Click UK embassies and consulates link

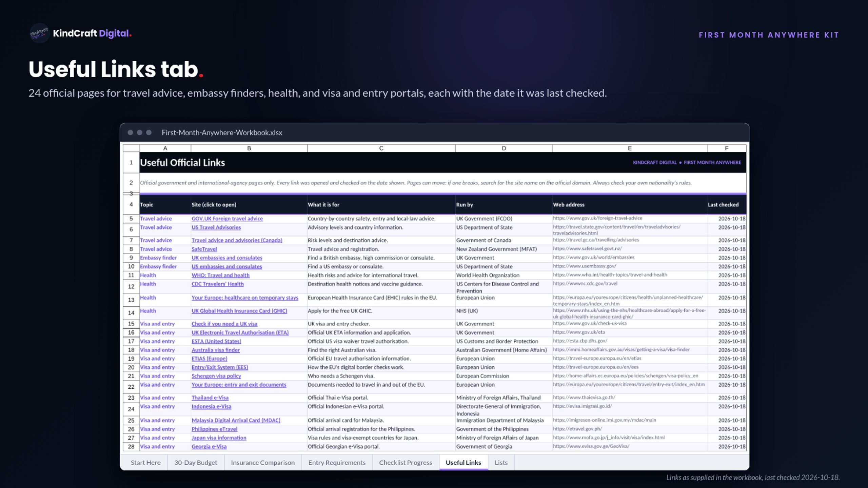pyautogui.click(x=227, y=258)
